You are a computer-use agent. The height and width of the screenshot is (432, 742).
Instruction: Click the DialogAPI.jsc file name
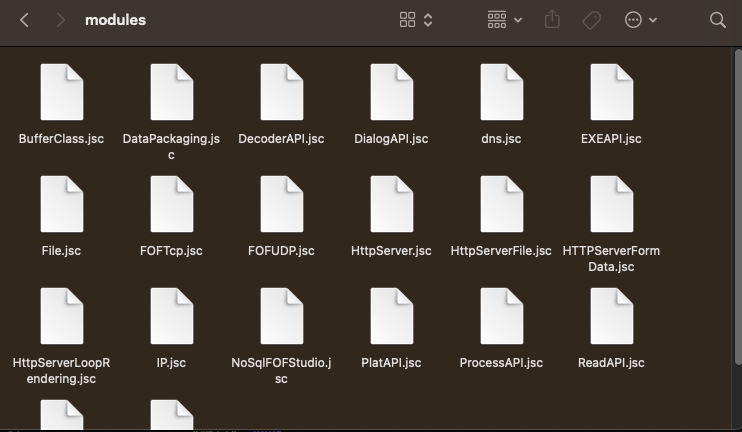391,139
